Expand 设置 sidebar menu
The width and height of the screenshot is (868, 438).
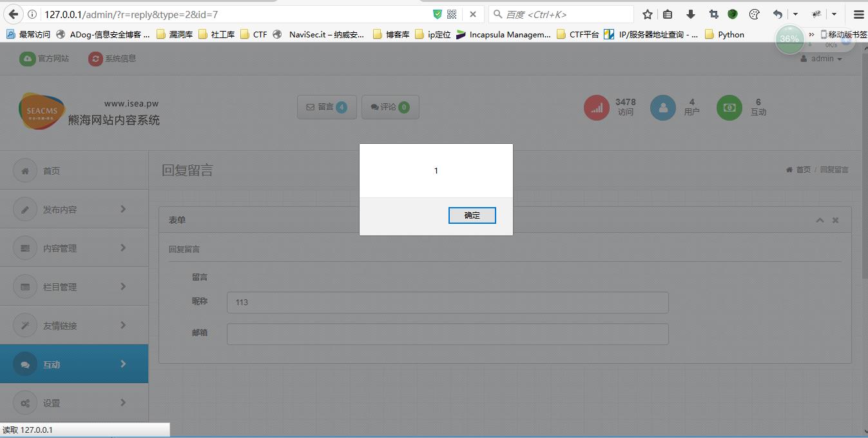coord(74,403)
